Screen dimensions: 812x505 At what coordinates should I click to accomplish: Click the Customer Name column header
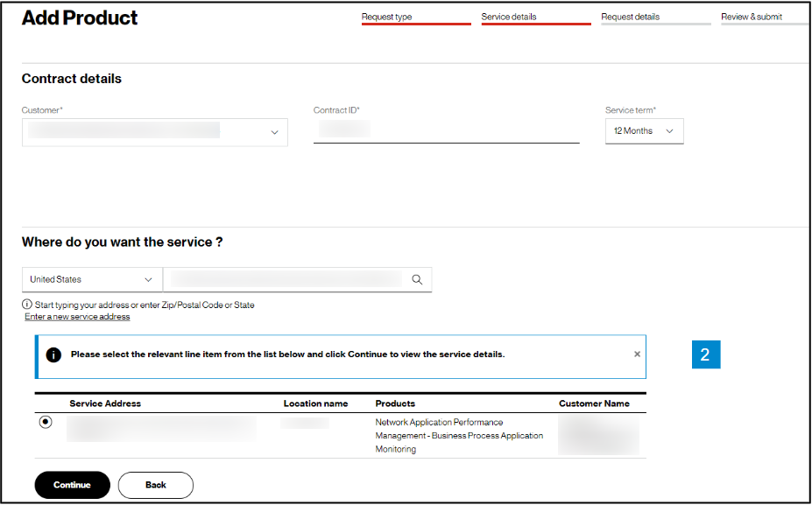point(594,403)
